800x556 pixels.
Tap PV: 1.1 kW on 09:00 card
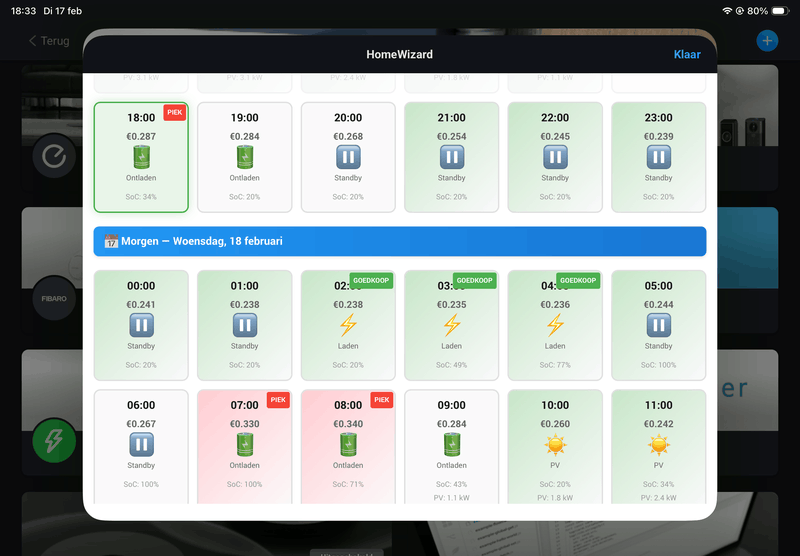452,498
